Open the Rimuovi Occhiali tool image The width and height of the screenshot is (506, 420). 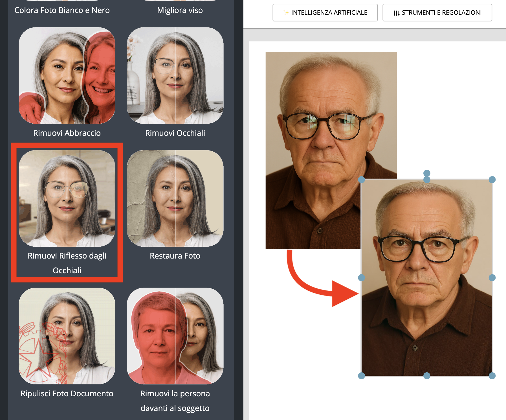click(x=175, y=75)
